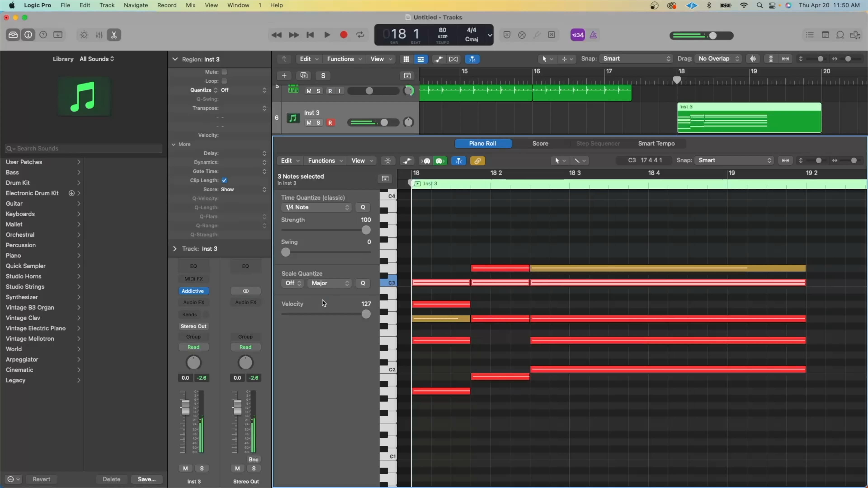The height and width of the screenshot is (488, 868).
Task: Click the red Record button
Action: pos(344,35)
